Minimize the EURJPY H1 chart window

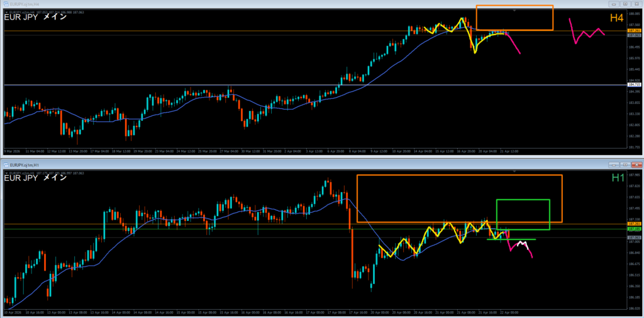tap(615, 164)
